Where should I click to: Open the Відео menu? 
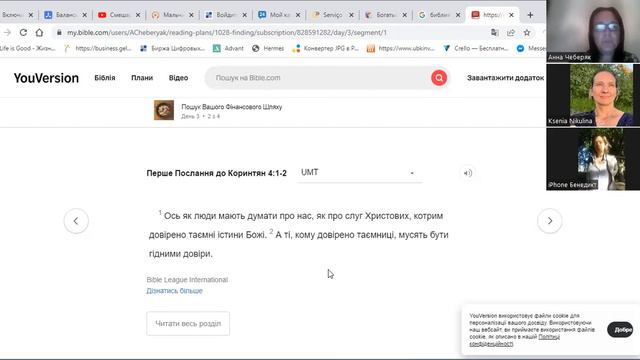coord(178,78)
